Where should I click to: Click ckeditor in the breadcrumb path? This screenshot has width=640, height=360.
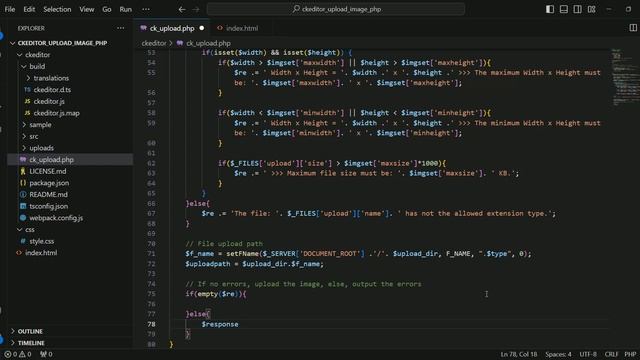[154, 43]
